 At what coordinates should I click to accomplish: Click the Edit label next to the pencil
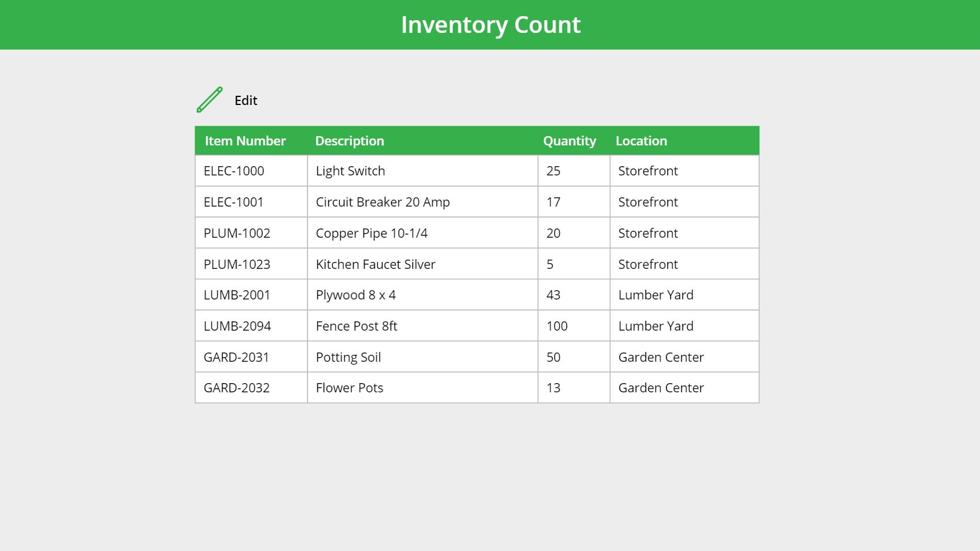tap(245, 100)
